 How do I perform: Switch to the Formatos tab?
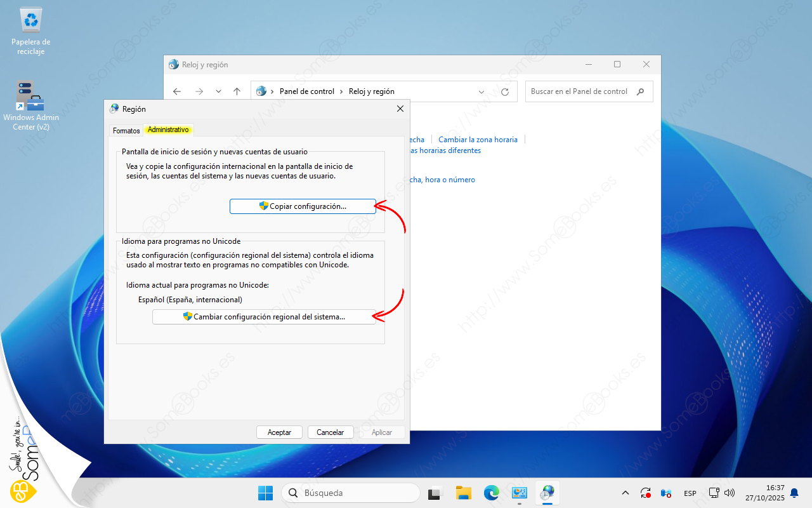click(126, 130)
